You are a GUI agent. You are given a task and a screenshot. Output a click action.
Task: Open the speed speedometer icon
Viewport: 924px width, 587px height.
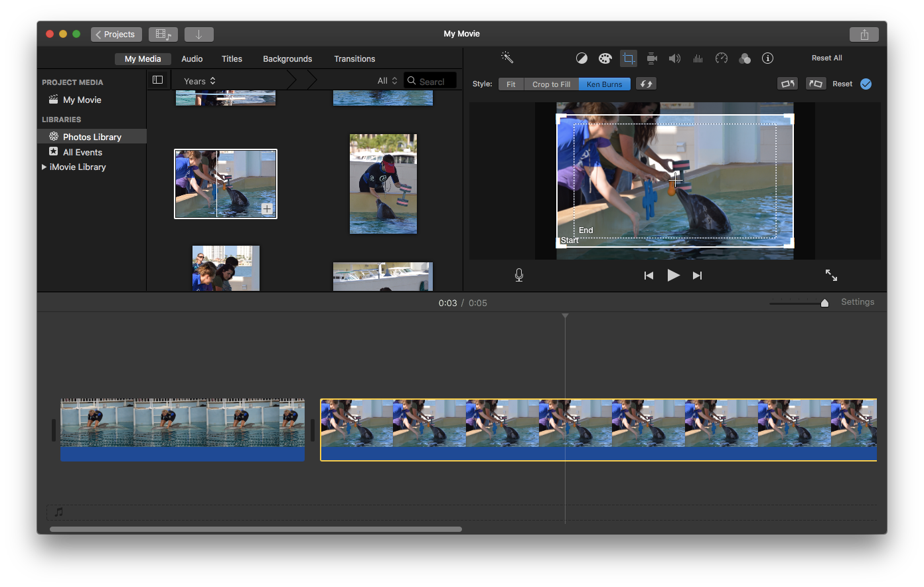pyautogui.click(x=722, y=58)
